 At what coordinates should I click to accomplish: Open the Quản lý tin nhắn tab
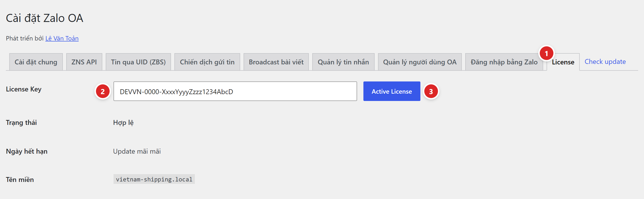(x=343, y=62)
